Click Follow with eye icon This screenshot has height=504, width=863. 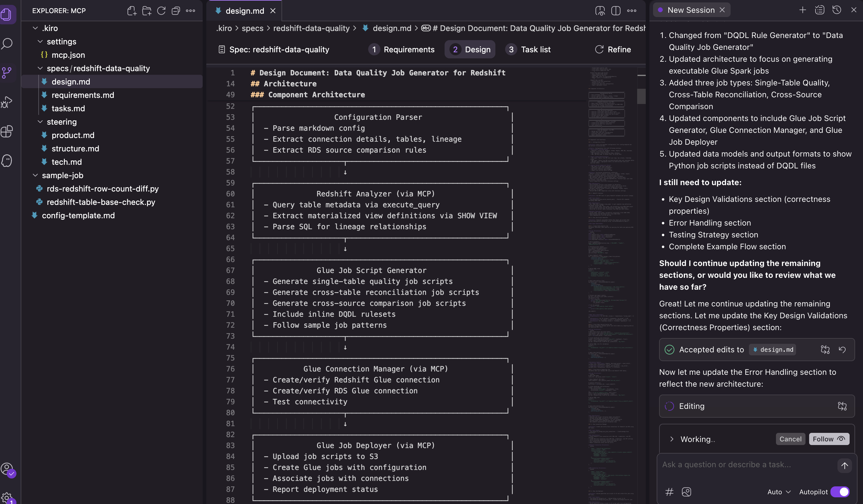829,439
